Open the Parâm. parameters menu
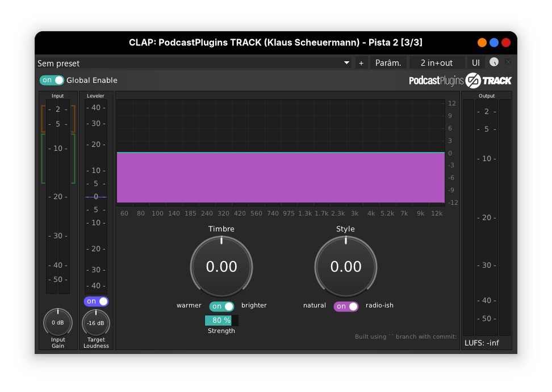 pyautogui.click(x=388, y=63)
